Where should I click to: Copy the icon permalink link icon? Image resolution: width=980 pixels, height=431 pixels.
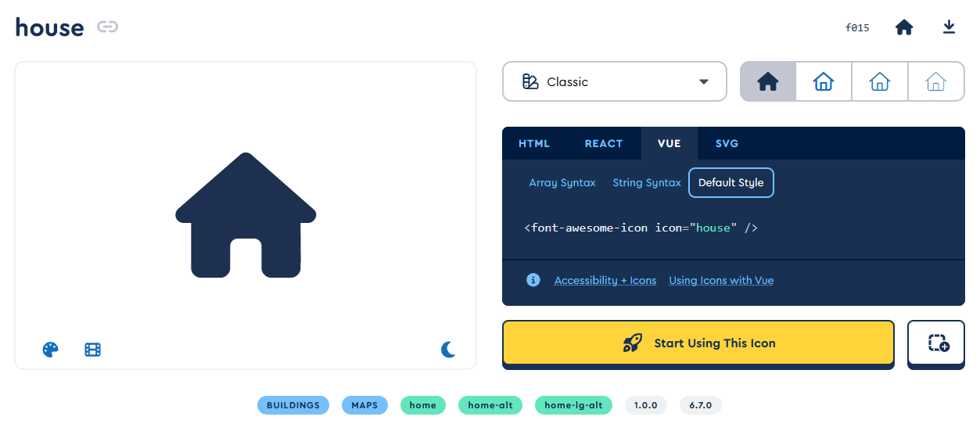point(107,27)
